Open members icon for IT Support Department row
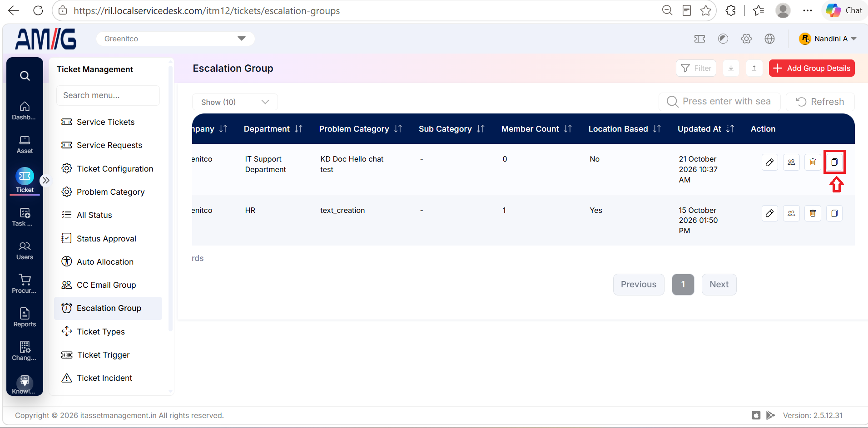The image size is (868, 428). pyautogui.click(x=791, y=162)
